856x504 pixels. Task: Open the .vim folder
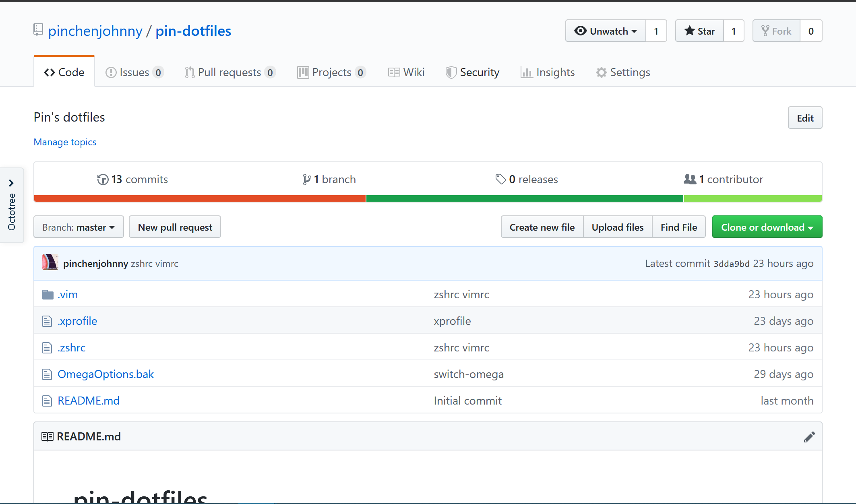point(68,295)
